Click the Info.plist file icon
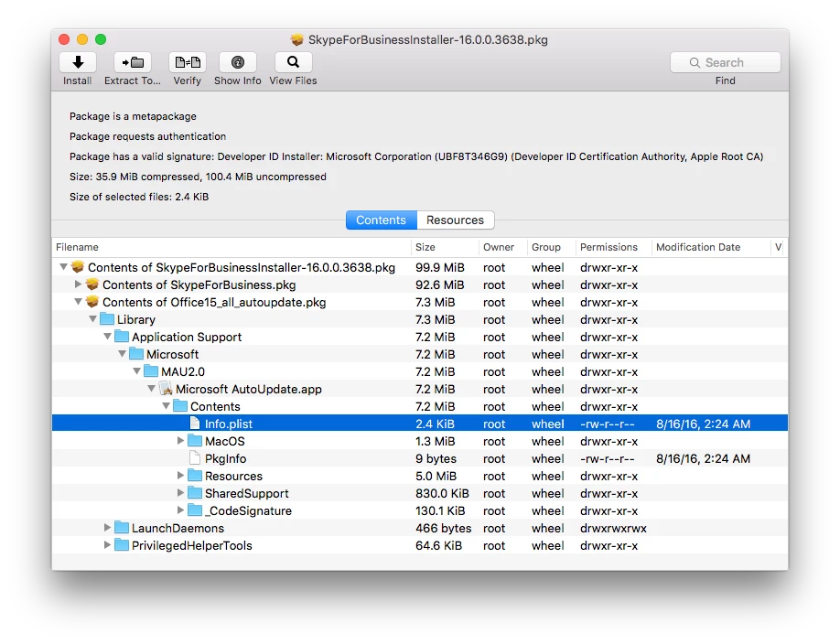Viewport: 840px width, 644px height. 195,424
